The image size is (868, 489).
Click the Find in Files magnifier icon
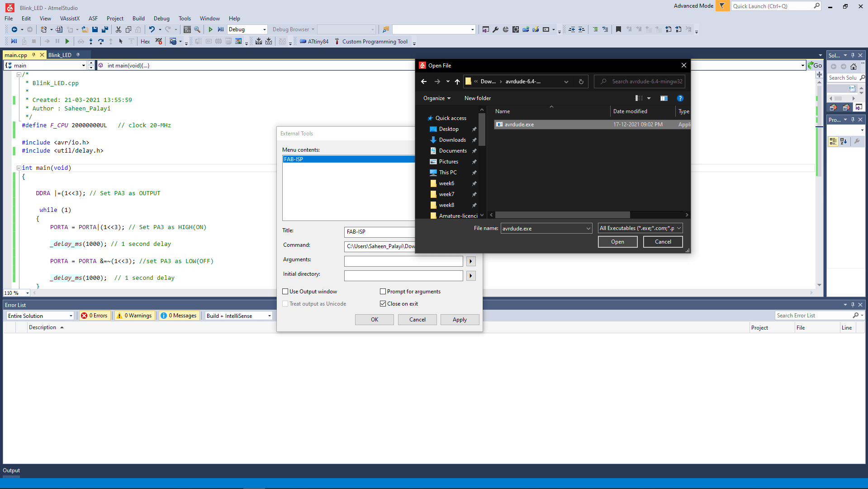(197, 29)
